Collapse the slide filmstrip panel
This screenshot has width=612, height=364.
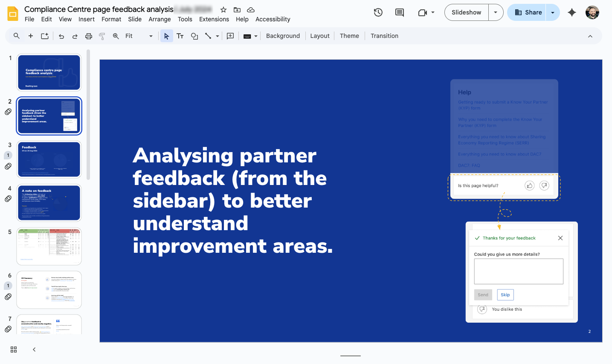(34, 349)
